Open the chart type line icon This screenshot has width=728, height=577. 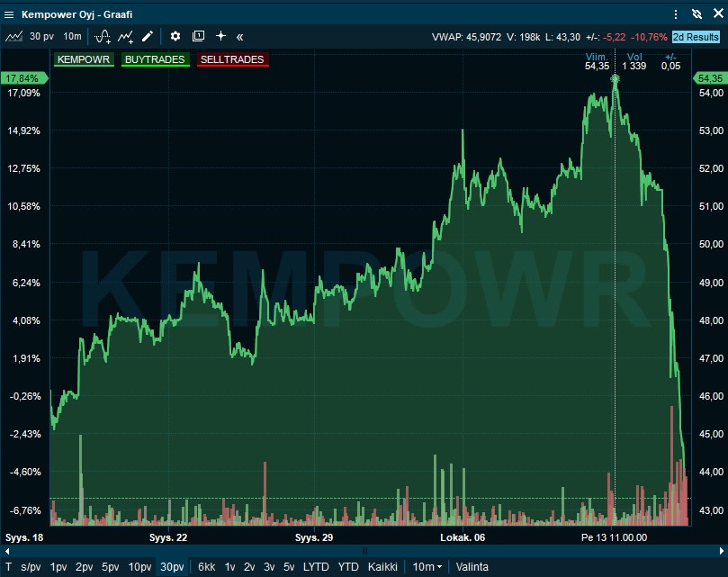click(x=13, y=36)
